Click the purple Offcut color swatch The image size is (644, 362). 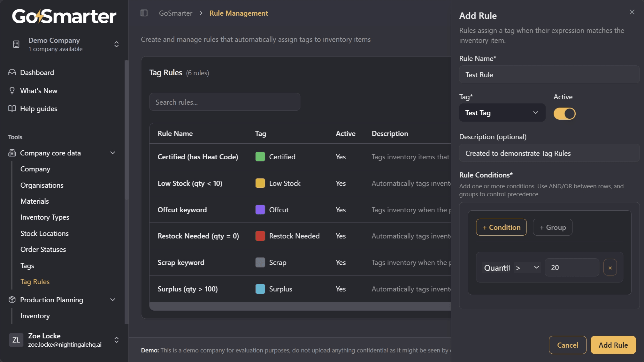260,210
